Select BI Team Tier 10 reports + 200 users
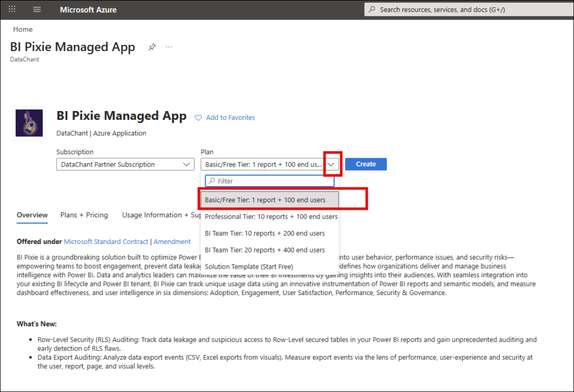 click(x=265, y=233)
